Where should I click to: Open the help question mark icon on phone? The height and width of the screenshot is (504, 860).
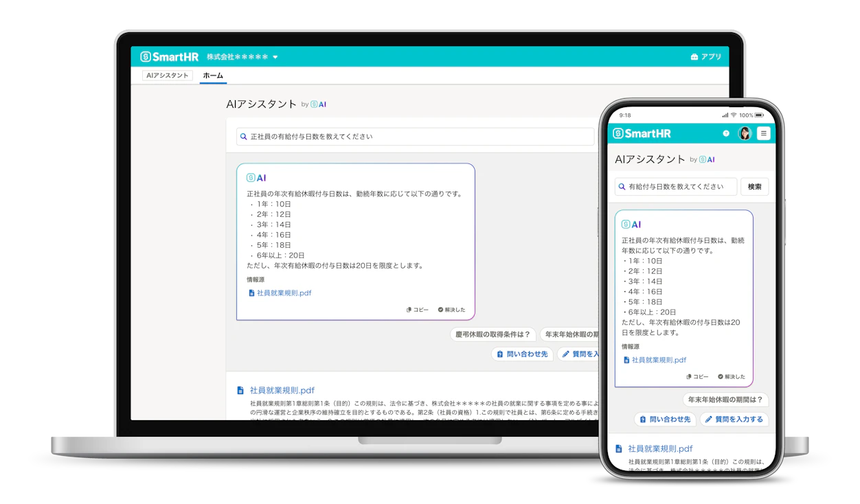(726, 133)
